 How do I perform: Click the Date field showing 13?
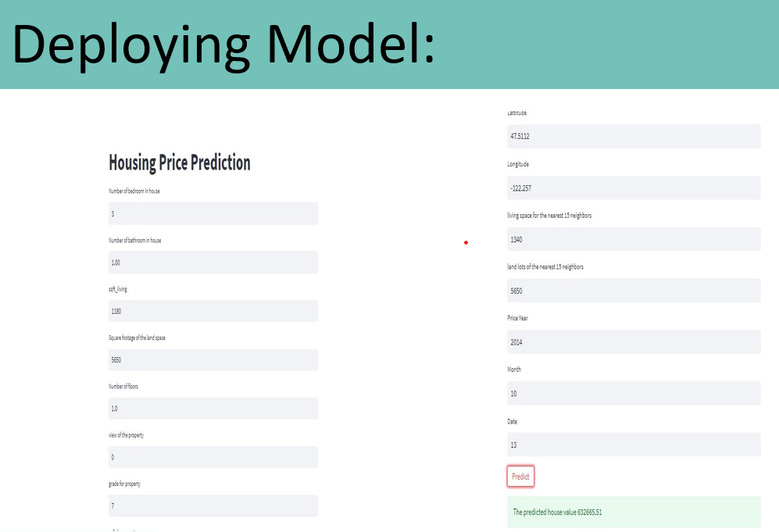[x=634, y=444]
